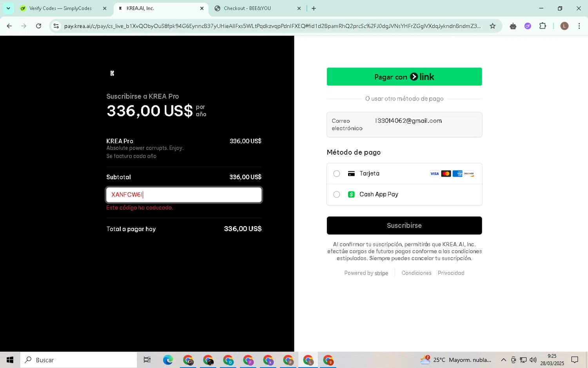Open Microsoft Edge from the taskbar
The height and width of the screenshot is (368, 588).
tap(168, 360)
